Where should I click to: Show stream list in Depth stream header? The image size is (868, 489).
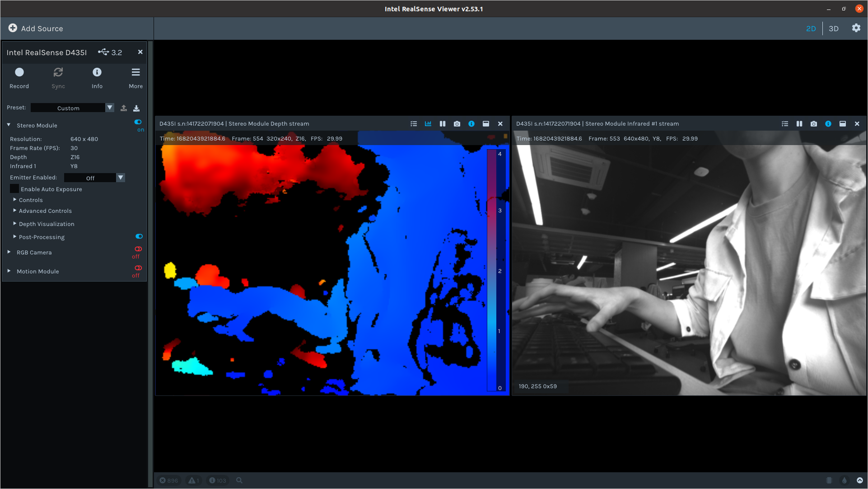pyautogui.click(x=414, y=124)
